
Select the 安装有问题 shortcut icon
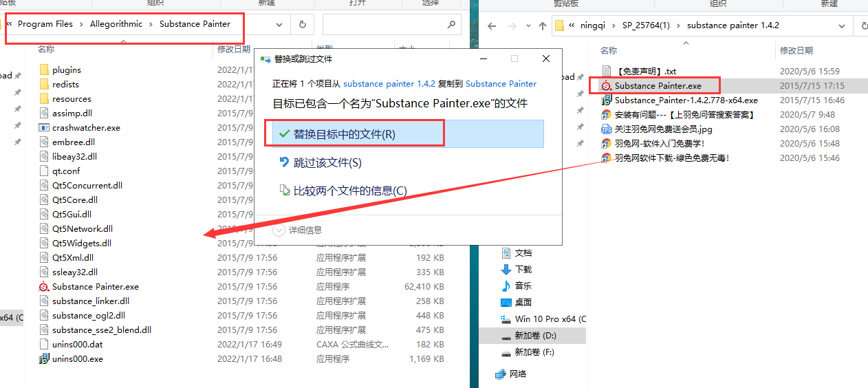click(607, 114)
